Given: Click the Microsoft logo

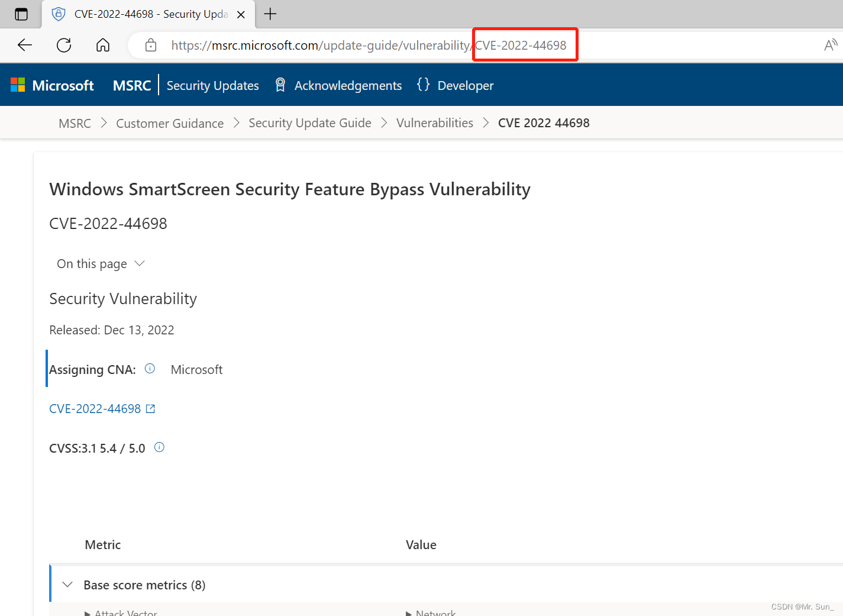Looking at the screenshot, I should click(52, 85).
